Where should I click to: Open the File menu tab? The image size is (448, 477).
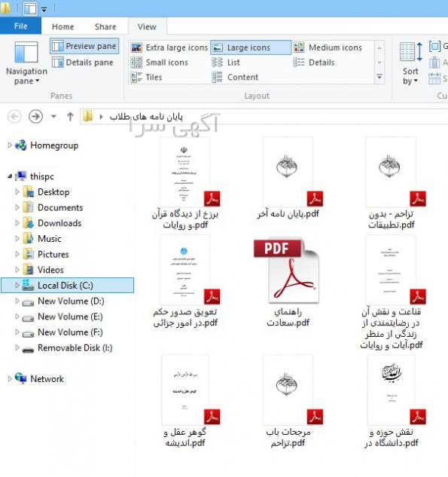(x=20, y=26)
